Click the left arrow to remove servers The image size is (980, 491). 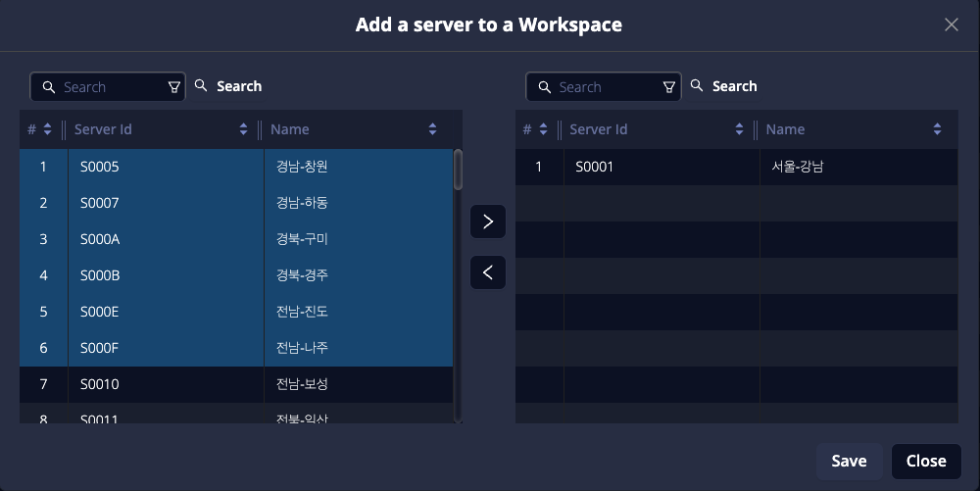[x=488, y=272]
